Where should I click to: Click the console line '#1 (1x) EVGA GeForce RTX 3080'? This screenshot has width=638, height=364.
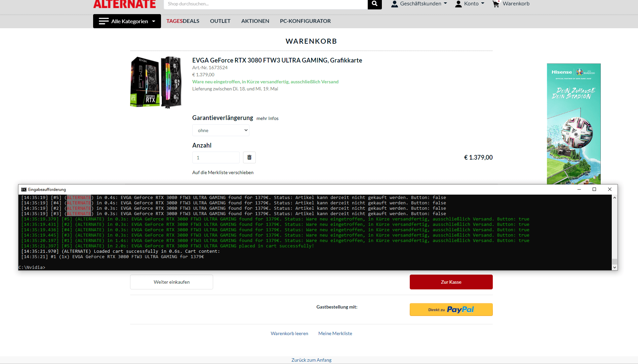point(112,257)
